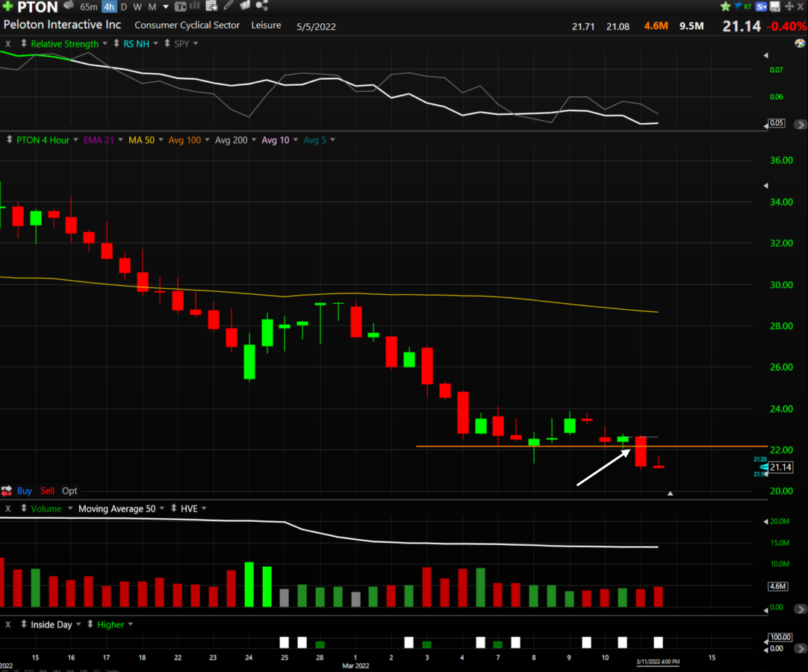The width and height of the screenshot is (808, 672).
Task: Click the up-down arrows beside Relative Strength
Action: point(24,43)
